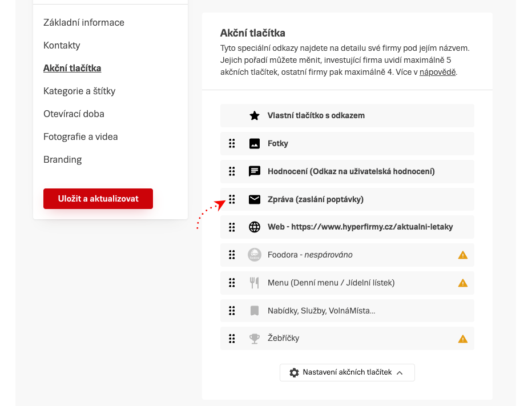532x406 pixels.
Task: Click the Nabídky, Služby bookmark icon
Action: click(x=255, y=311)
